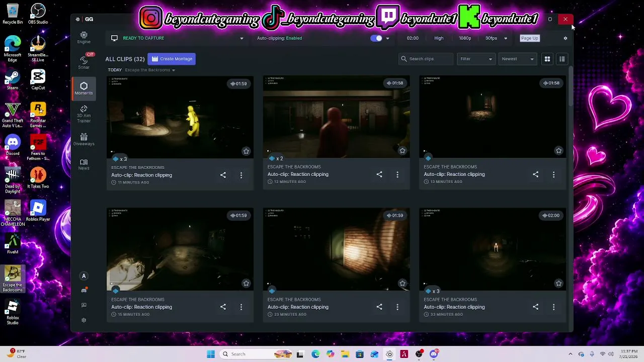Open the Newest sort dropdown
The width and height of the screenshot is (644, 362).
(518, 59)
